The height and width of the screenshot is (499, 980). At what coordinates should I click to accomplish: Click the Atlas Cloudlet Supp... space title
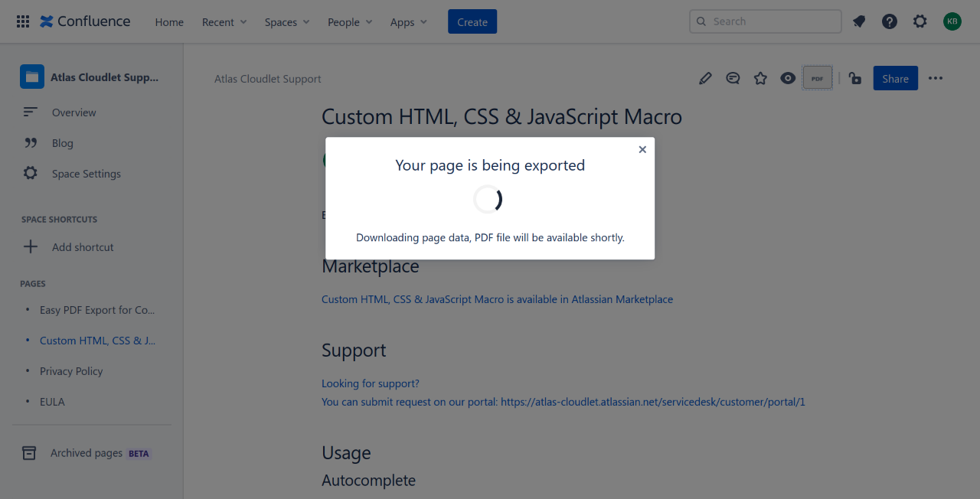click(105, 77)
